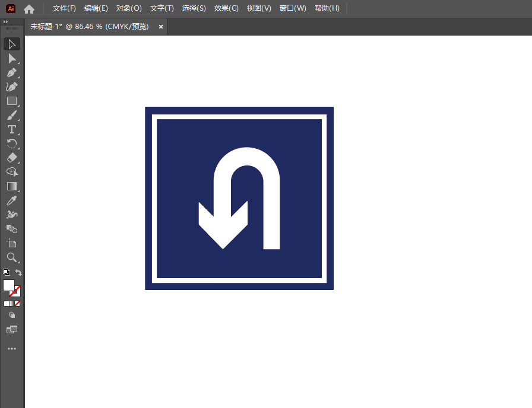
Task: Open the drawing mode selector
Action: point(12,315)
